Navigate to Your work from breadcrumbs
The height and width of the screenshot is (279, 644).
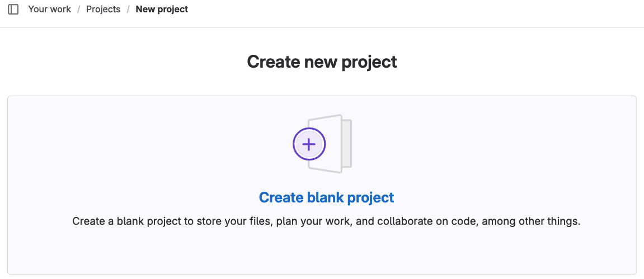[x=49, y=9]
